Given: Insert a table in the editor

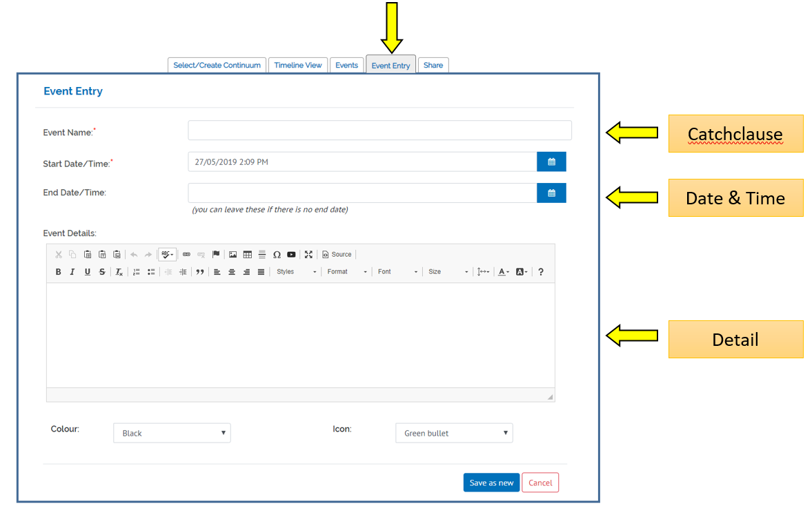Looking at the screenshot, I should [247, 255].
